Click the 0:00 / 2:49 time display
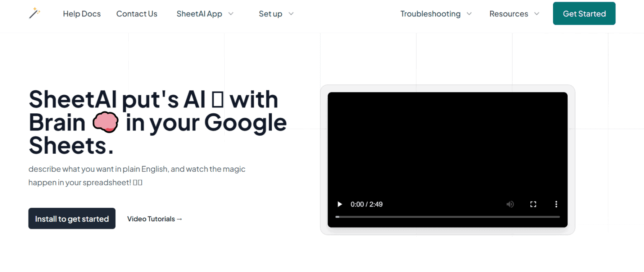 [x=366, y=204]
